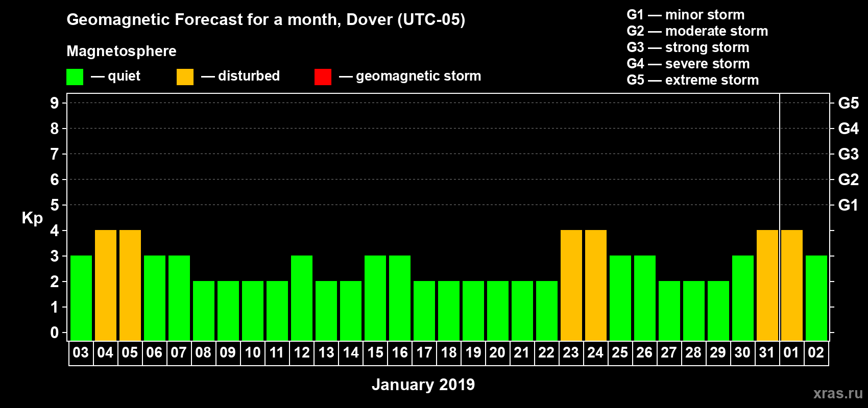Click the date label 11
Screen dimensions: 868x408
coord(277,352)
